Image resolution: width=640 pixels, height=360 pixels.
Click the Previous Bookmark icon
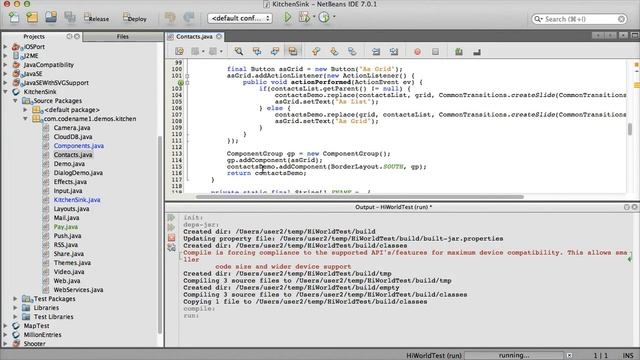[x=316, y=51]
